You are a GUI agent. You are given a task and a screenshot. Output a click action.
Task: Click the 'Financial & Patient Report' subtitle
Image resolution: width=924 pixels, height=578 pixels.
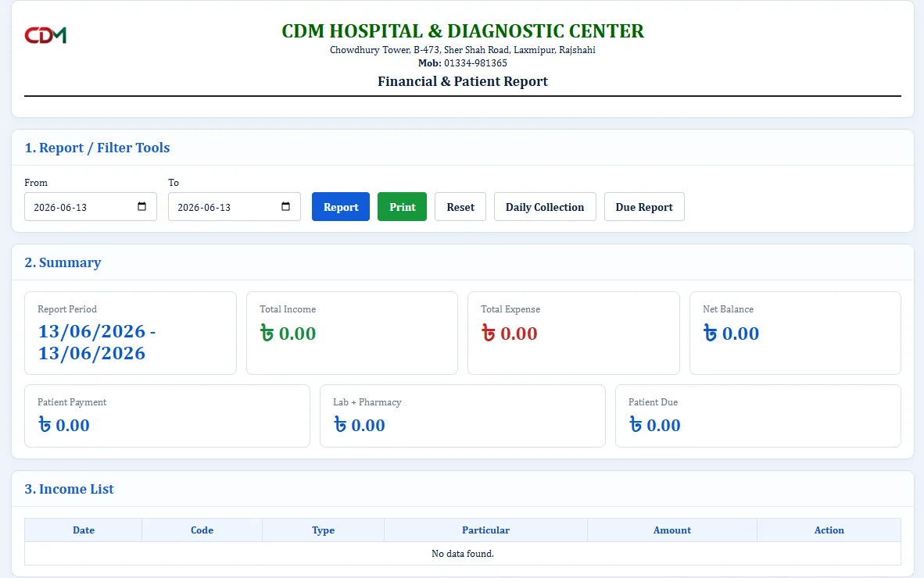pyautogui.click(x=463, y=81)
